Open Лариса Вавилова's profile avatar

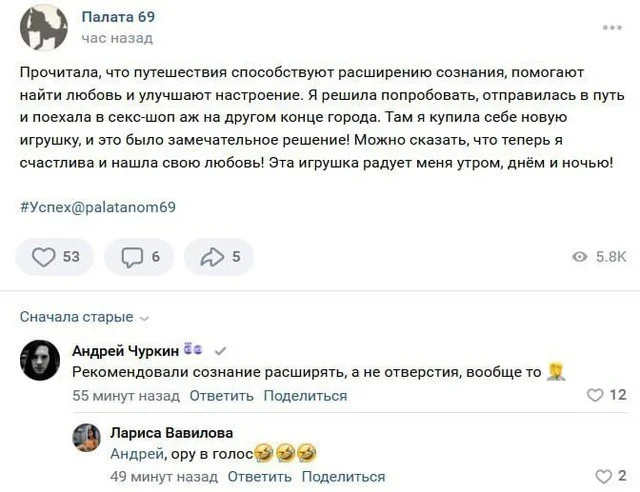point(86,436)
